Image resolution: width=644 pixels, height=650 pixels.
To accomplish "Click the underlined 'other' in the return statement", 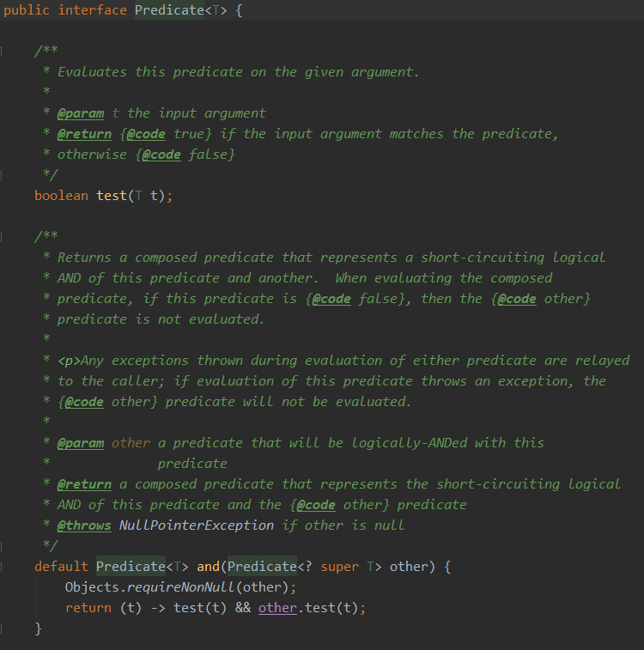I will pos(277,608).
